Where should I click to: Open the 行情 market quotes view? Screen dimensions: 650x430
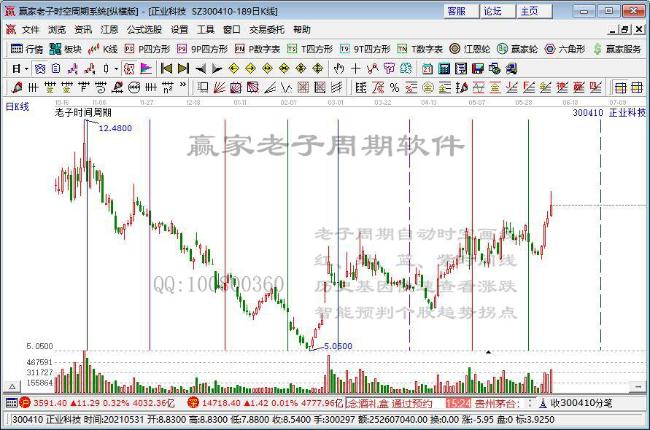(x=27, y=49)
